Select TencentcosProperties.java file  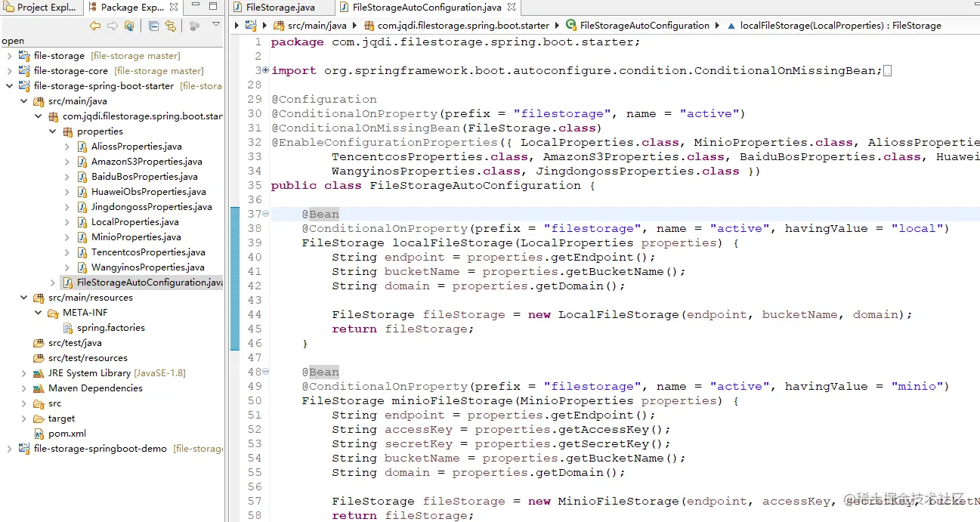click(141, 252)
